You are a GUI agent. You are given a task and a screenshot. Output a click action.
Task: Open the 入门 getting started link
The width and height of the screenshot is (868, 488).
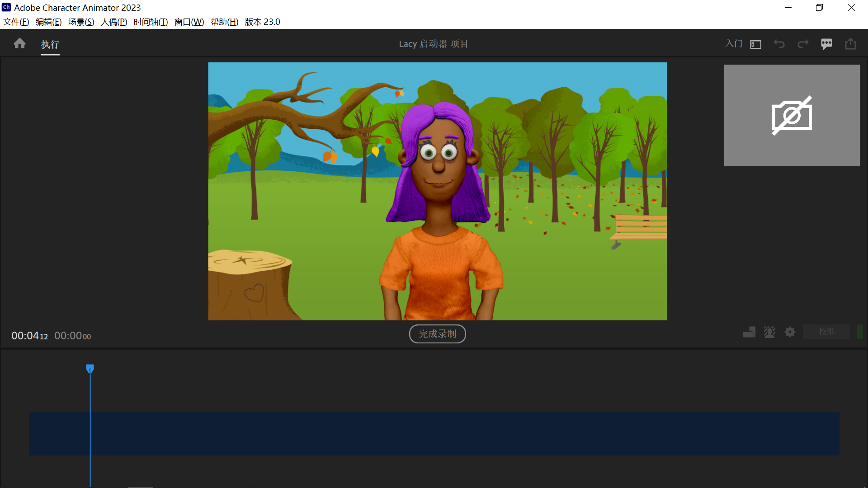(x=734, y=43)
